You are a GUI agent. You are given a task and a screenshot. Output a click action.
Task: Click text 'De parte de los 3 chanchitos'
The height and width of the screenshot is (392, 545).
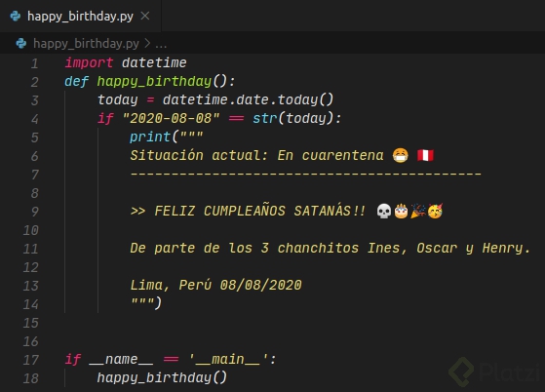point(245,248)
